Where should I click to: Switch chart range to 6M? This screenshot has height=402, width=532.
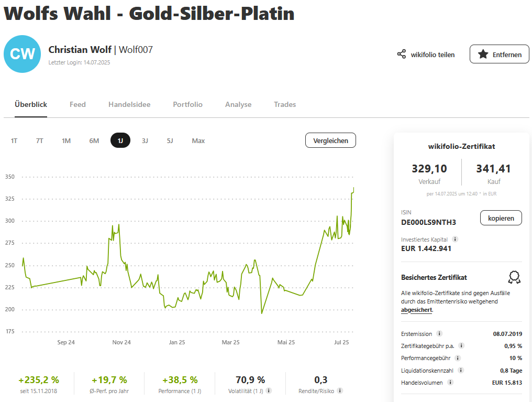pyautogui.click(x=94, y=140)
